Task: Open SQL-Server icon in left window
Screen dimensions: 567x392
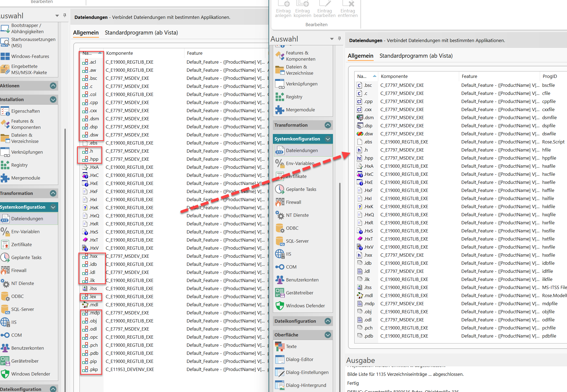Action: 5,309
